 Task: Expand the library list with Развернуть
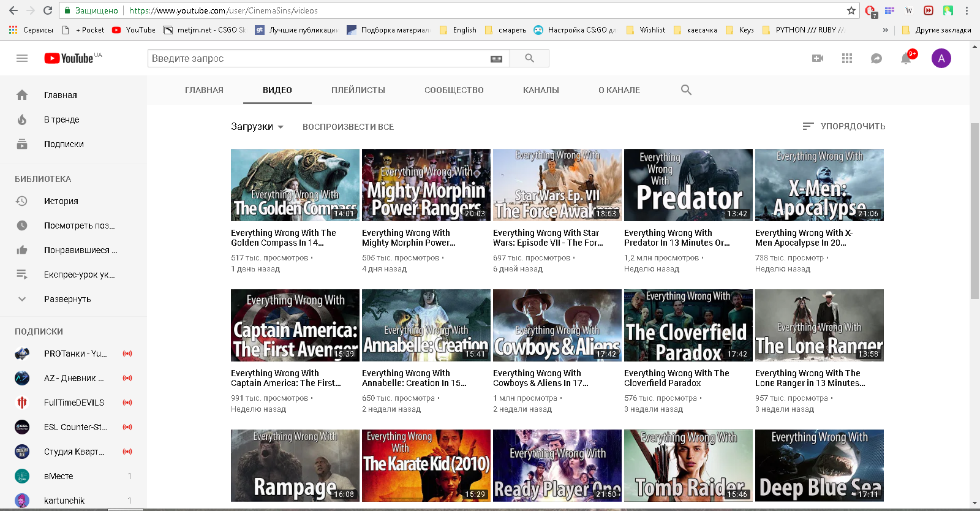click(67, 299)
